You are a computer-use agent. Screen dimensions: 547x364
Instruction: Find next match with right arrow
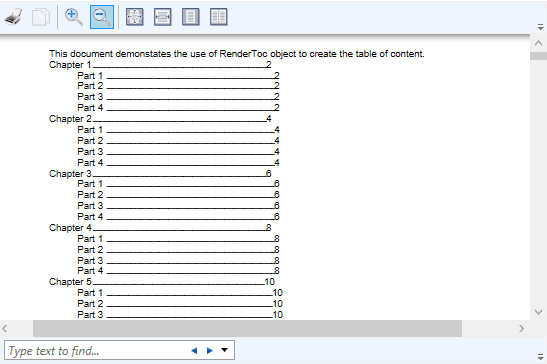pyautogui.click(x=210, y=350)
